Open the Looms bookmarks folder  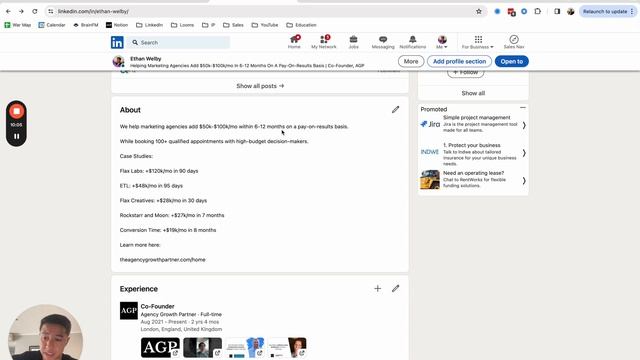coord(182,25)
